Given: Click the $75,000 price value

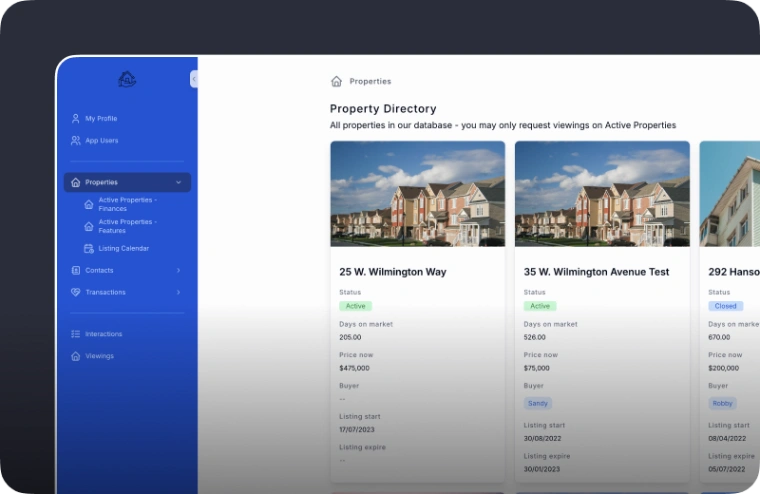Looking at the screenshot, I should (537, 368).
